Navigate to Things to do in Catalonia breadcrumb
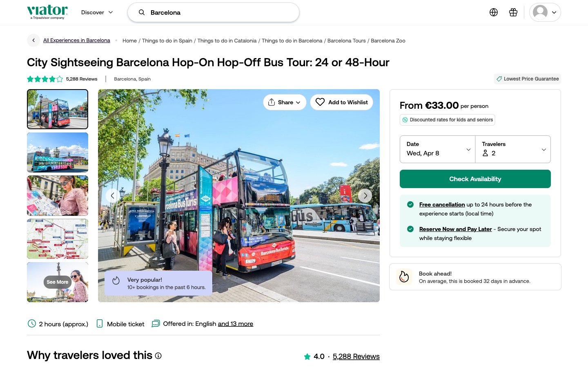Screen dimensions: 588x368 coord(227,41)
